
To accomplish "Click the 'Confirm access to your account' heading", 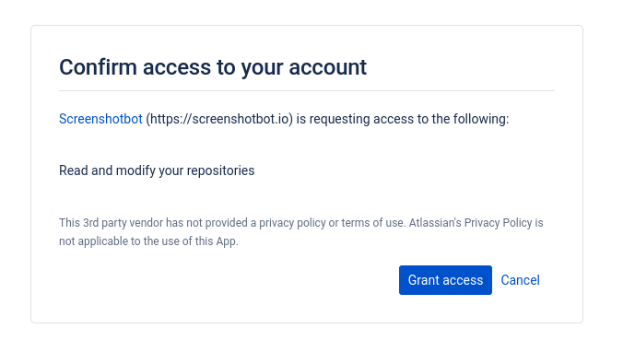I will pyautogui.click(x=213, y=67).
